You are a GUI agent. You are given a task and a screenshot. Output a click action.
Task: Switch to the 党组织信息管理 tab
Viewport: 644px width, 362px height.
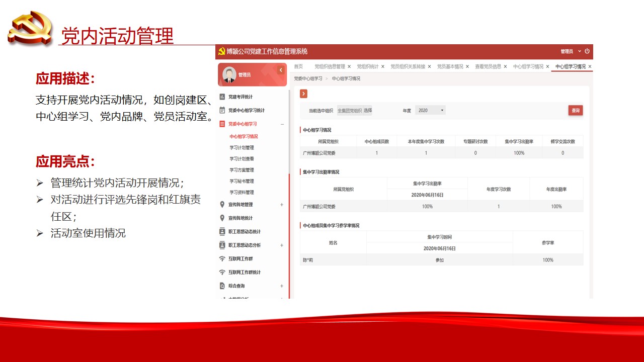click(x=330, y=66)
